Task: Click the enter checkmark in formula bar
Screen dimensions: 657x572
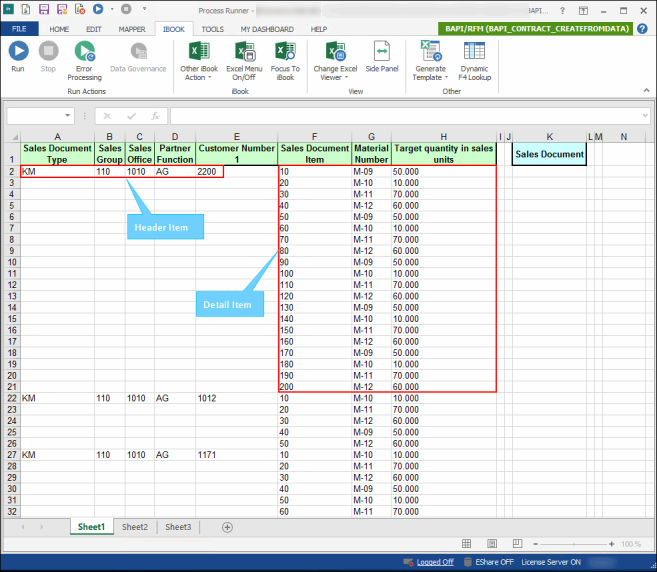Action: click(x=132, y=116)
